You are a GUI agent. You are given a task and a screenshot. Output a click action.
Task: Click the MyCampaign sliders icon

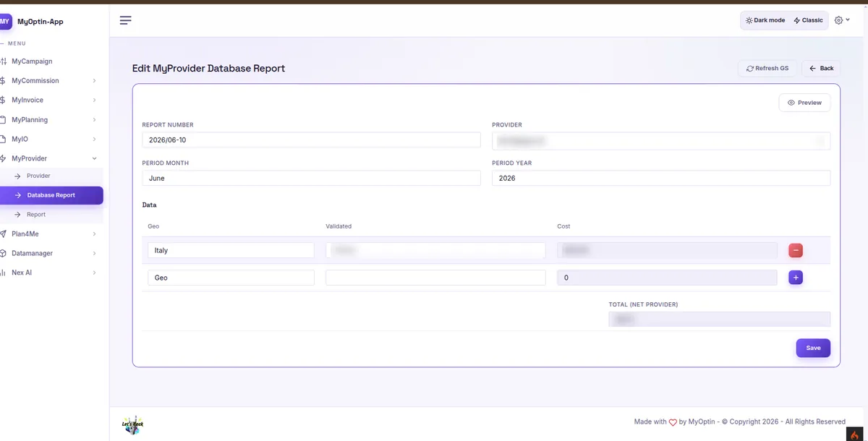[x=4, y=61]
